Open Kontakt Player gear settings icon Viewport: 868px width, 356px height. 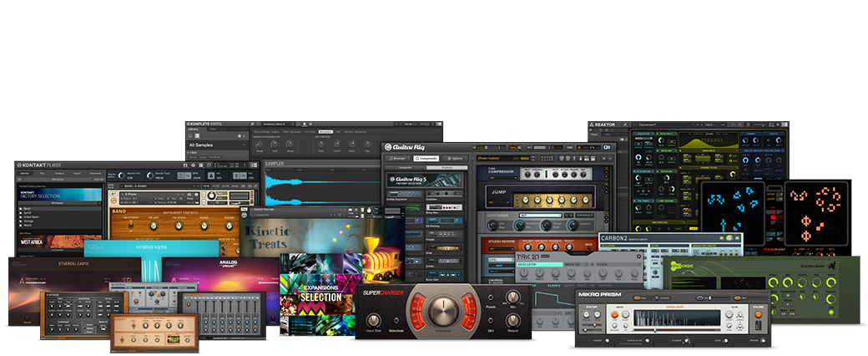pos(193,165)
